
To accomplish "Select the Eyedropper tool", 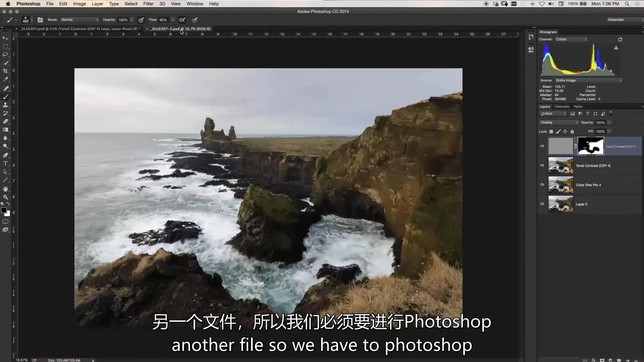I will tap(5, 79).
